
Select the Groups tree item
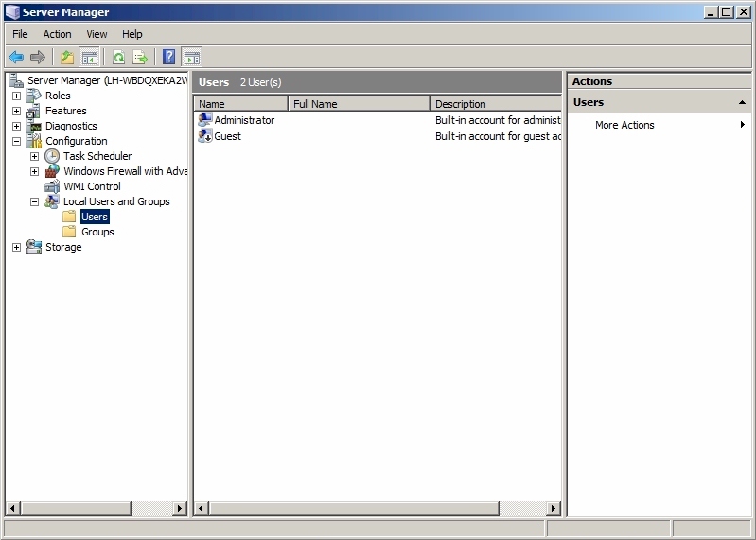[97, 232]
